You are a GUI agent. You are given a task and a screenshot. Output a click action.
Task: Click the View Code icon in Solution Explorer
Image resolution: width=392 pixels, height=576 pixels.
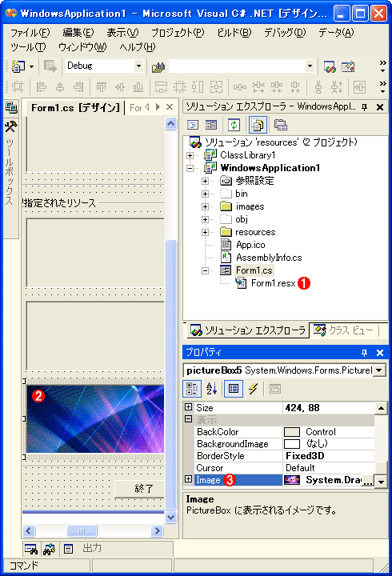[x=193, y=125]
